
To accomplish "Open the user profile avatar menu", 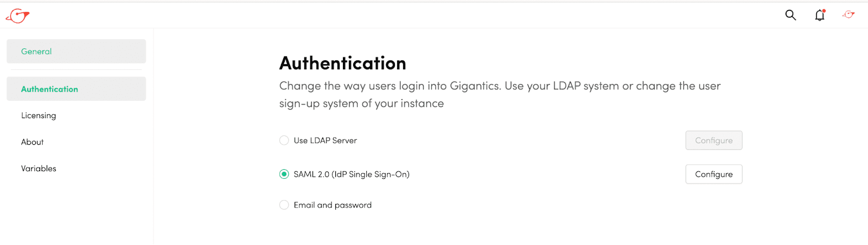I will [848, 15].
